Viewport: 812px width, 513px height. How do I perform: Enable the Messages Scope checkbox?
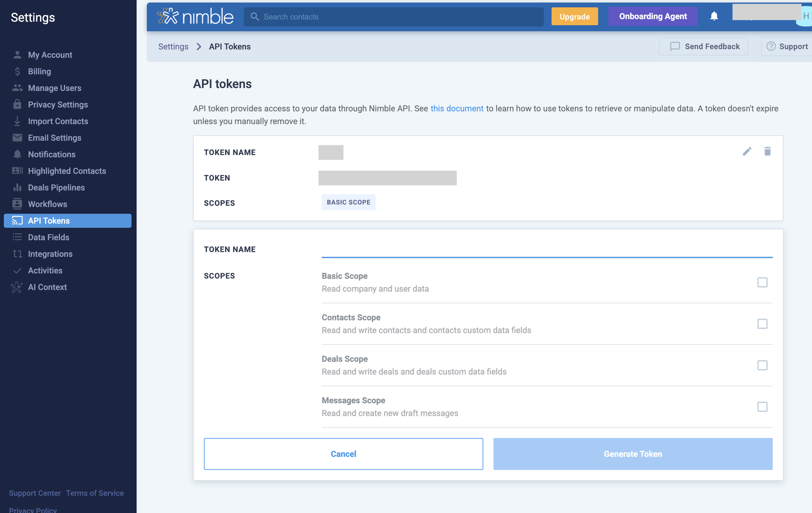tap(763, 407)
